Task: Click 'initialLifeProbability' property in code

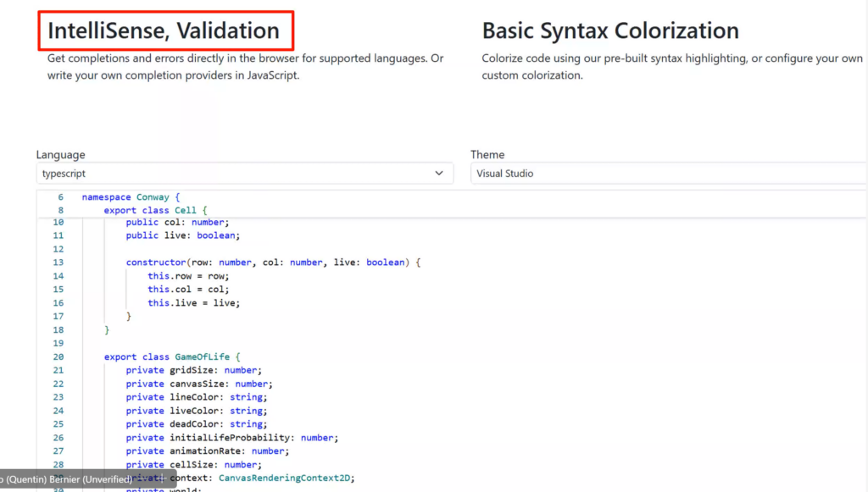Action: tap(231, 438)
